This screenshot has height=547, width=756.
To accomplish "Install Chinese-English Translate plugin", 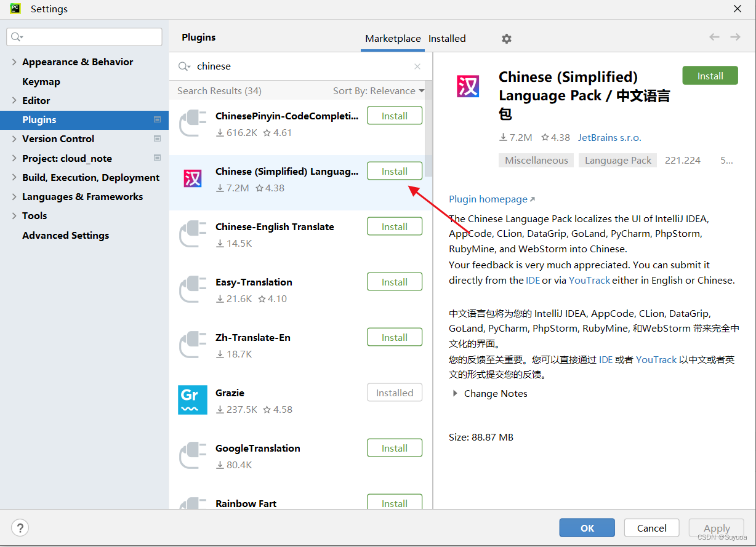I will (395, 226).
